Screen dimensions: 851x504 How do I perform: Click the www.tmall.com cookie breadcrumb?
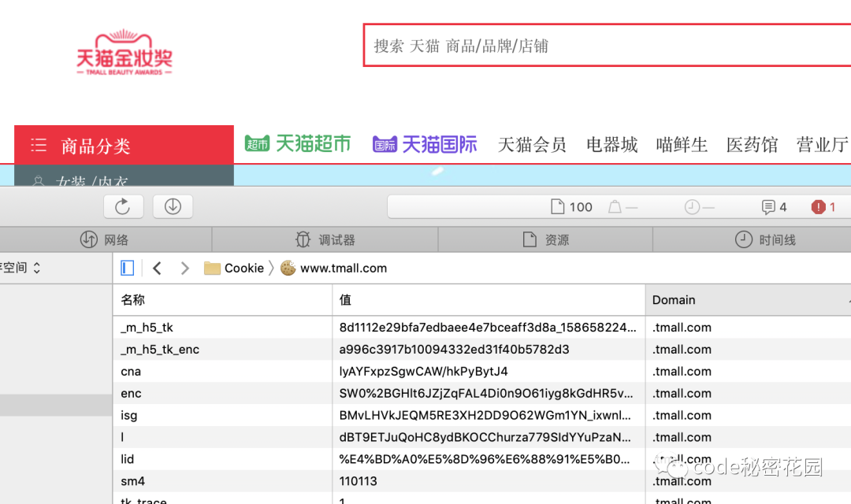334,268
